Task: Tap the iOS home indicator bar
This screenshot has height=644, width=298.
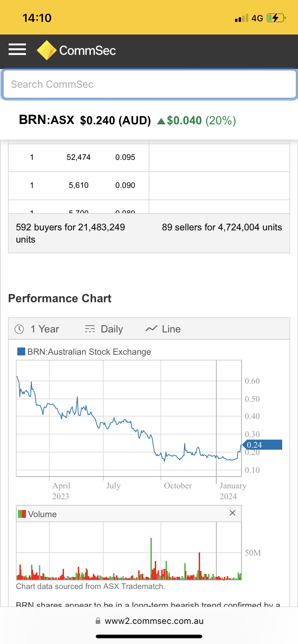Action: pyautogui.click(x=149, y=636)
